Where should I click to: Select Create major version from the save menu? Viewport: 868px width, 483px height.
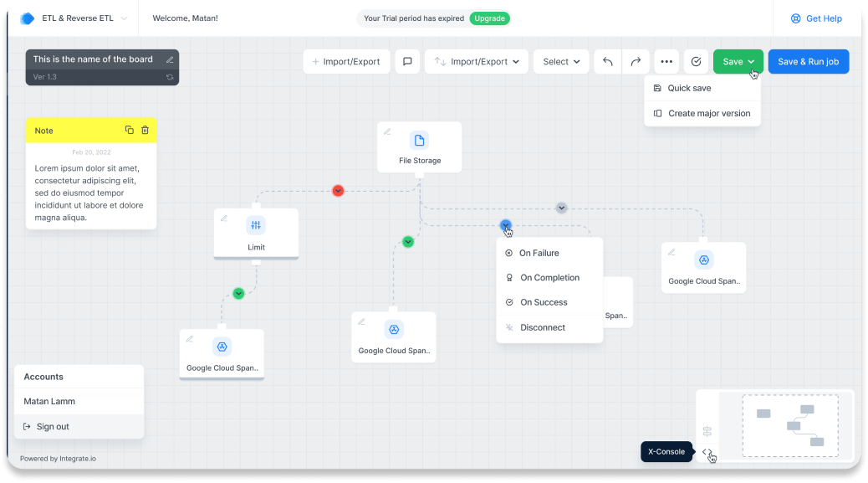708,113
